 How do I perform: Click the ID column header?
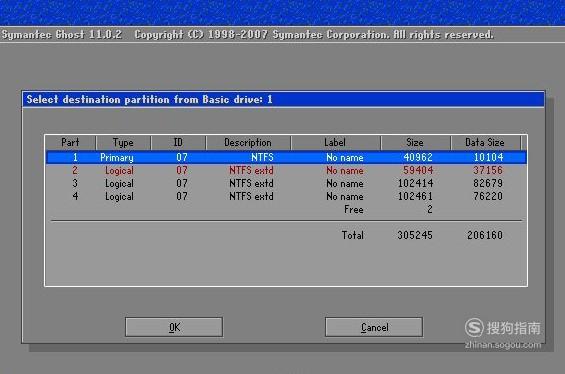pyautogui.click(x=178, y=143)
